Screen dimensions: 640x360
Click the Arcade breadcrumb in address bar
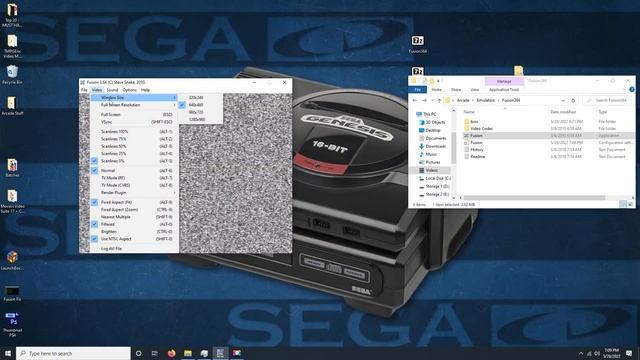coord(463,100)
